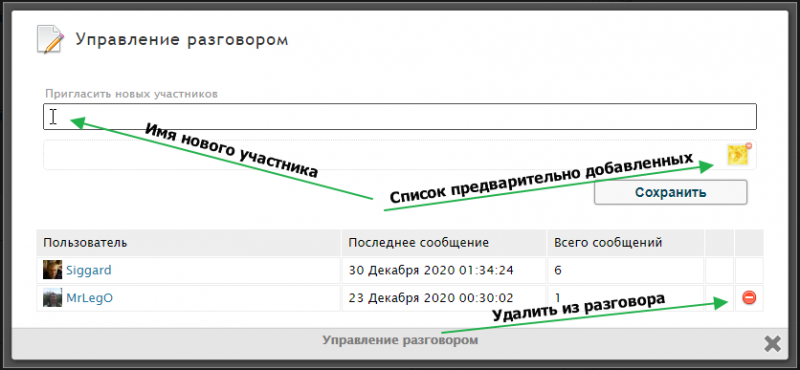Close the conversation management dialog

(772, 344)
